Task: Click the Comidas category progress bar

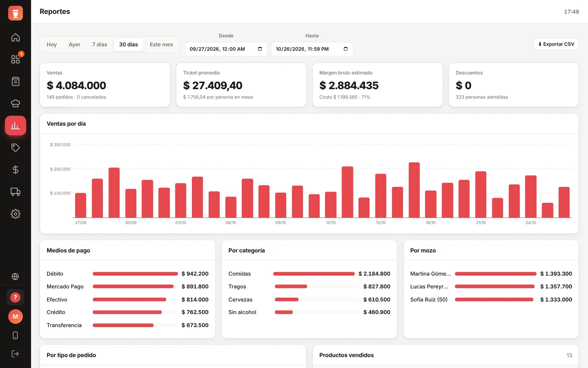Action: click(x=314, y=274)
